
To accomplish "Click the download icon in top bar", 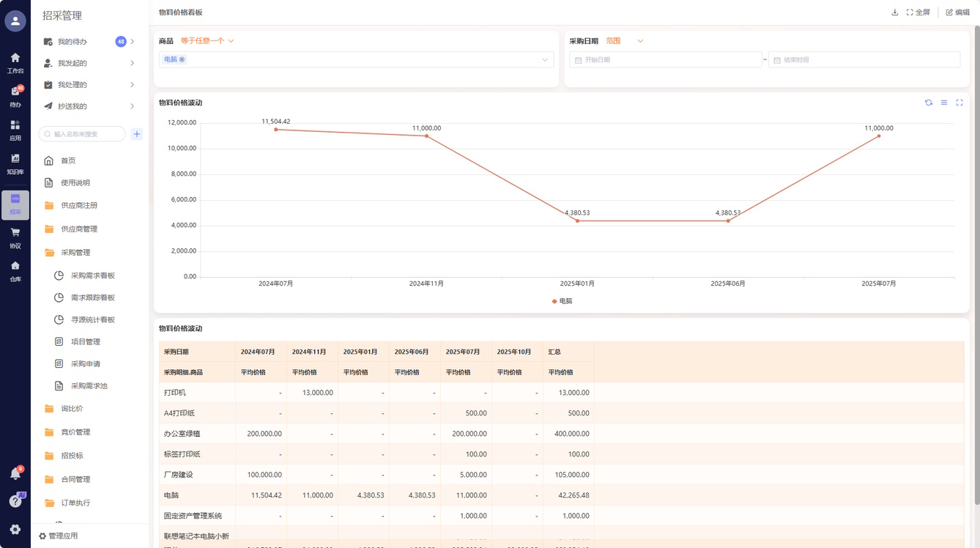I will coord(894,12).
